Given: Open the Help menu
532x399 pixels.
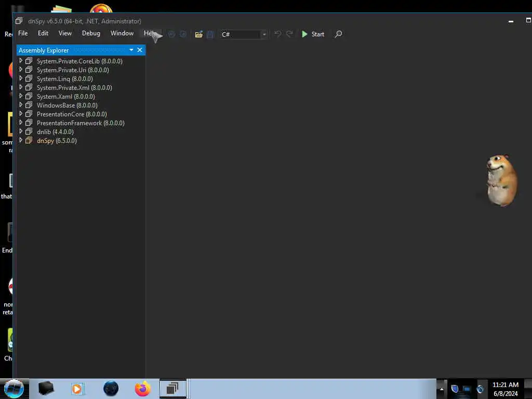Looking at the screenshot, I should click(x=150, y=33).
